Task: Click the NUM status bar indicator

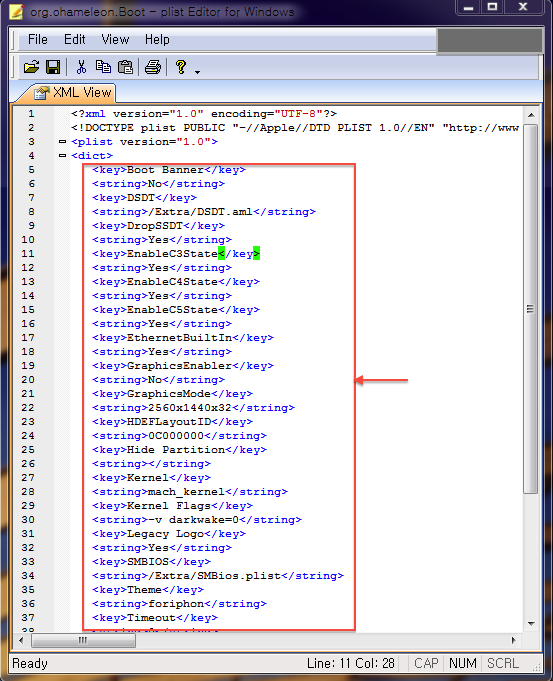Action: tap(463, 663)
